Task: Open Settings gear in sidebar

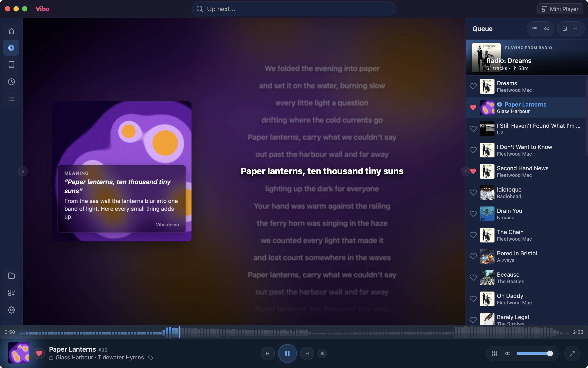Action: pos(11,310)
